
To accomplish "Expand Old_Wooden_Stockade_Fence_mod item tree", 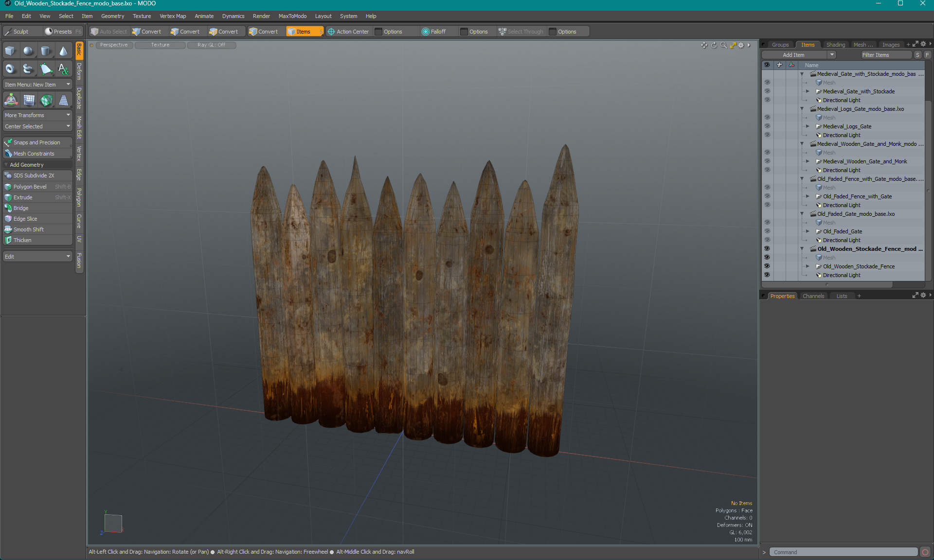I will pos(801,248).
